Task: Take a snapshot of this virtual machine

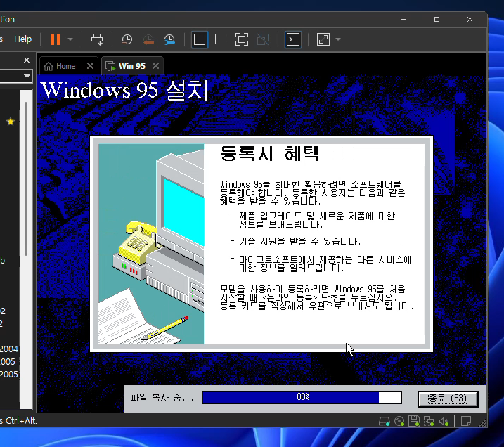Action: click(127, 39)
